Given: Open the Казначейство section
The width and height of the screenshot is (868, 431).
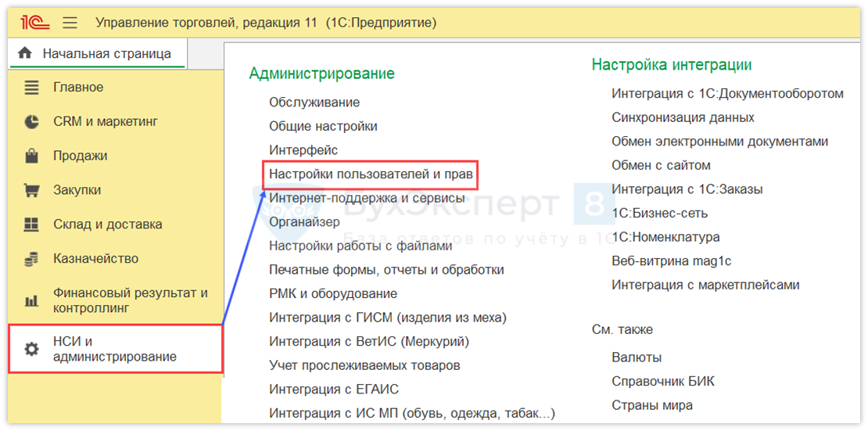Looking at the screenshot, I should point(115,259).
